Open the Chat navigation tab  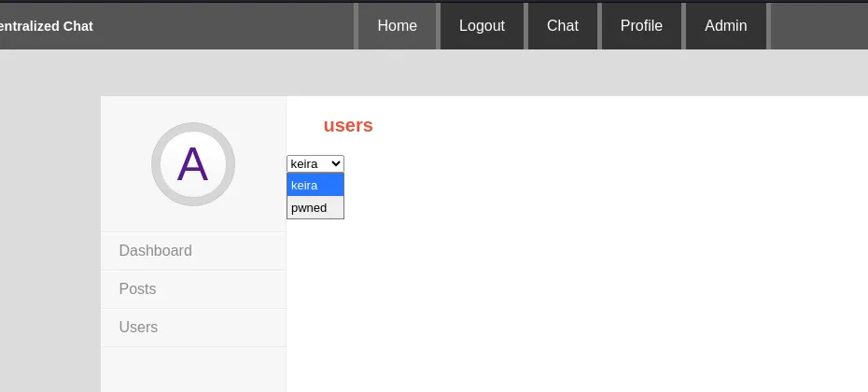(563, 26)
